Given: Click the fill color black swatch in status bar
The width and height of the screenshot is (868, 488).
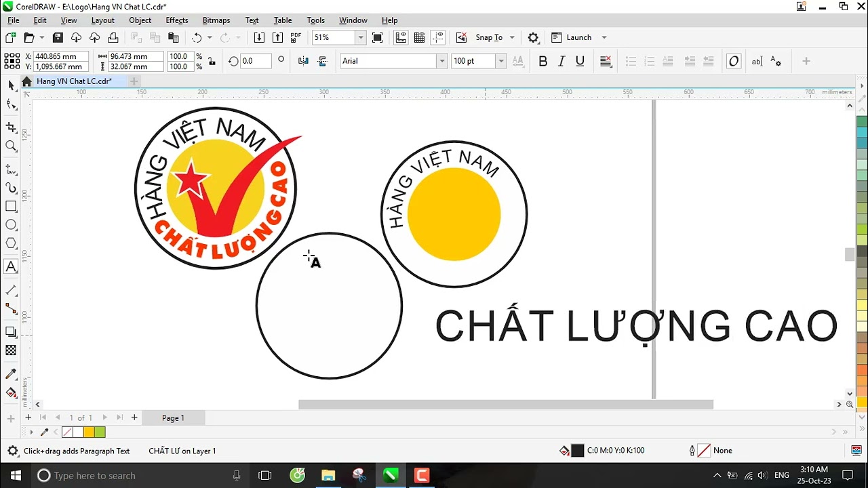Looking at the screenshot, I should coord(578,451).
